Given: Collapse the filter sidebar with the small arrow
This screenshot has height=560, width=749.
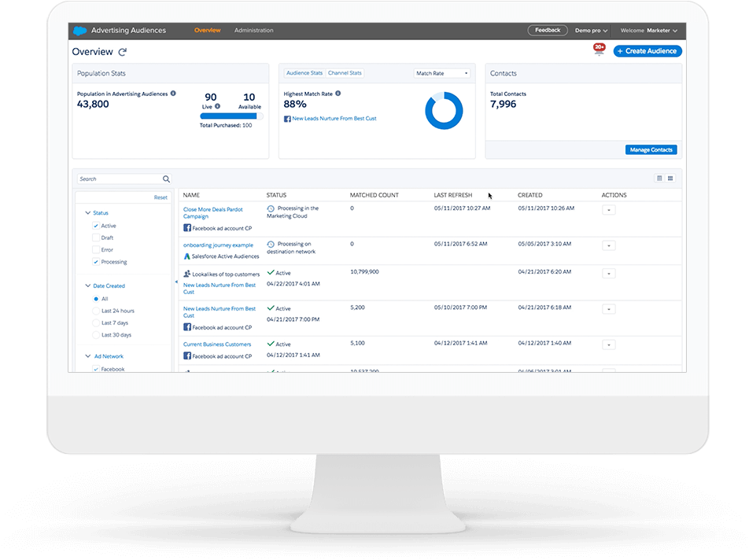Looking at the screenshot, I should pyautogui.click(x=175, y=282).
